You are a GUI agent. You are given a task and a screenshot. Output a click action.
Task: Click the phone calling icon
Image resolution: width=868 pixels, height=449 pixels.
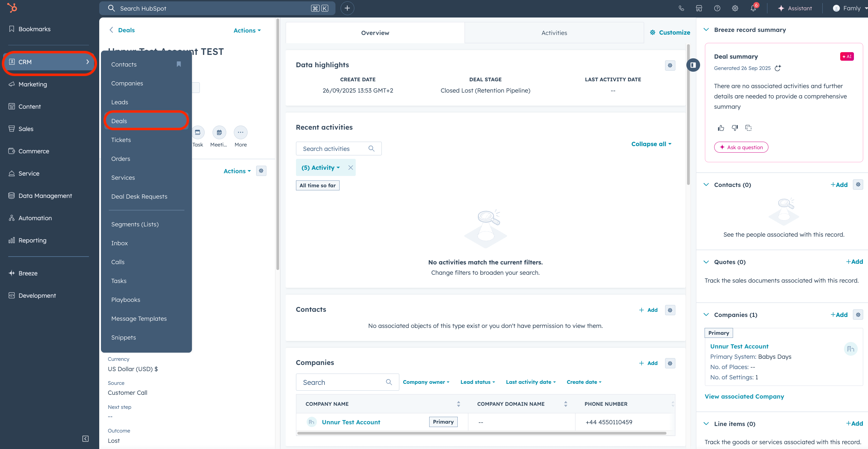click(x=681, y=8)
